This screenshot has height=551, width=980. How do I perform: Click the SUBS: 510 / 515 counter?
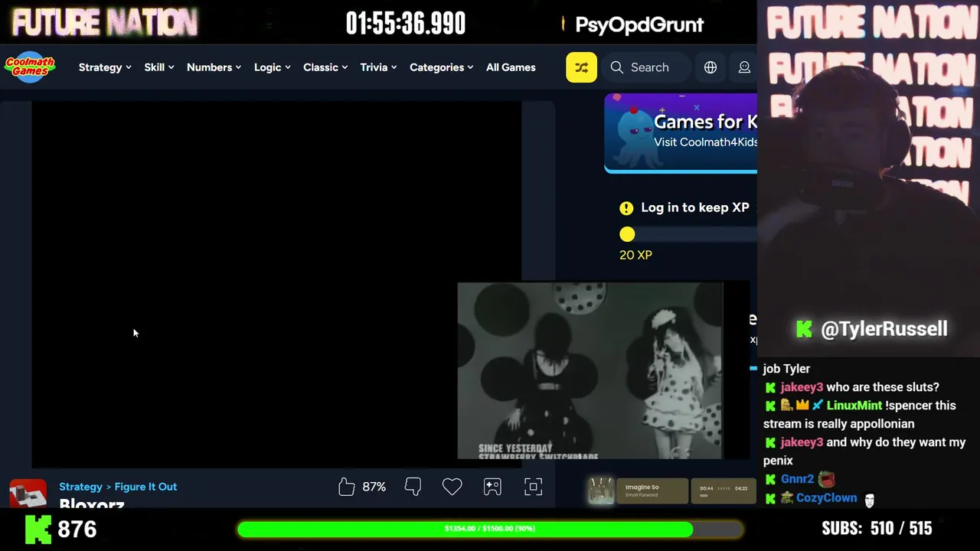(x=877, y=529)
